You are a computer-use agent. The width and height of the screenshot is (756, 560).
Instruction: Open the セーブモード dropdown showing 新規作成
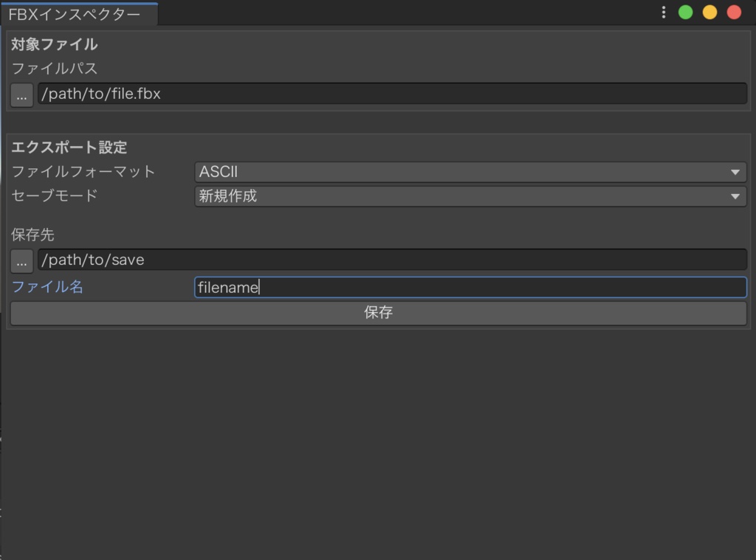point(470,196)
